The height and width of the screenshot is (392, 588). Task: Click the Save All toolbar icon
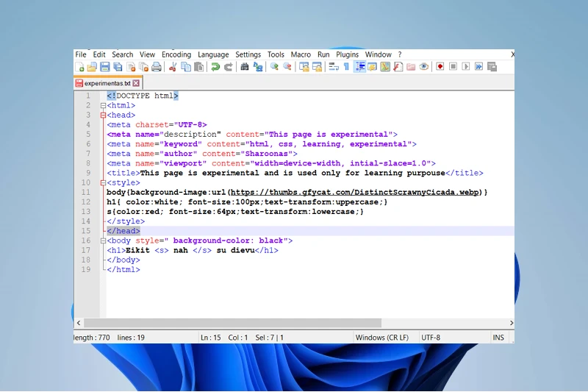pyautogui.click(x=118, y=67)
